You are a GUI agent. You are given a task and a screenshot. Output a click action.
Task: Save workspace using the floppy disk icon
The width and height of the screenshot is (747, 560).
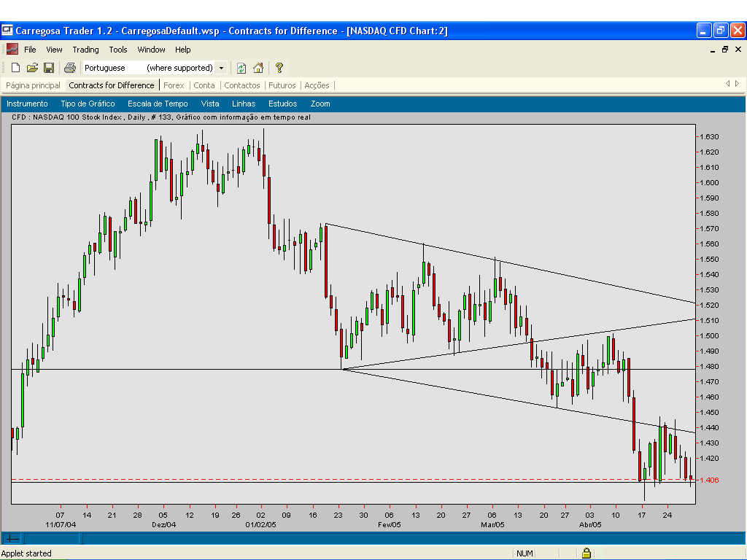click(x=49, y=68)
